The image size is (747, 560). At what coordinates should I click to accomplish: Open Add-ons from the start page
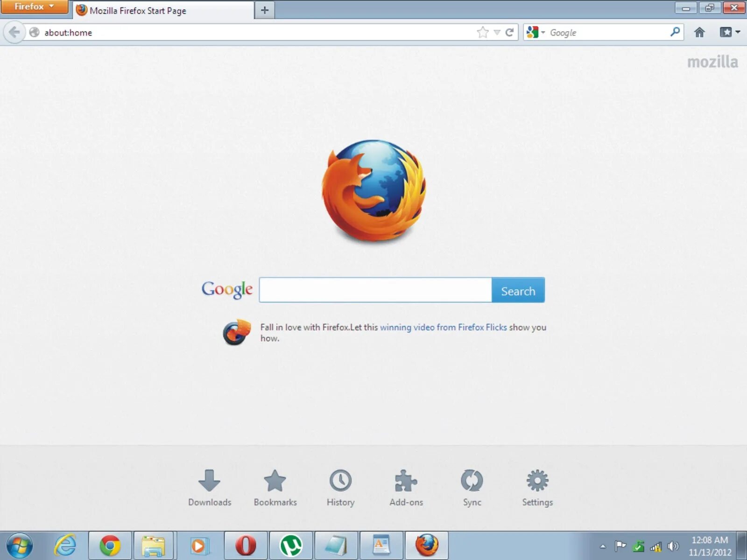click(x=406, y=488)
